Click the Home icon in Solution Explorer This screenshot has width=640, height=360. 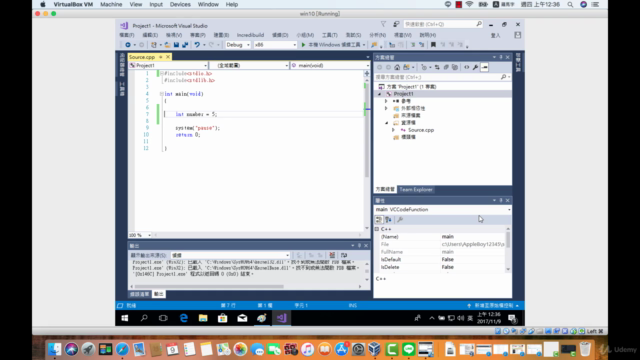(397, 67)
